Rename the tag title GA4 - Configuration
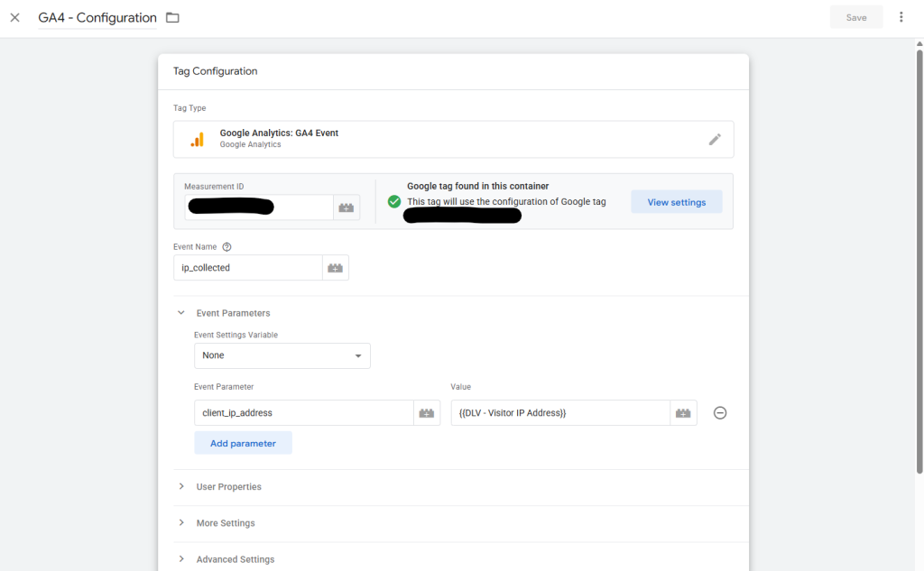Screen dimensions: 924x571 click(97, 17)
